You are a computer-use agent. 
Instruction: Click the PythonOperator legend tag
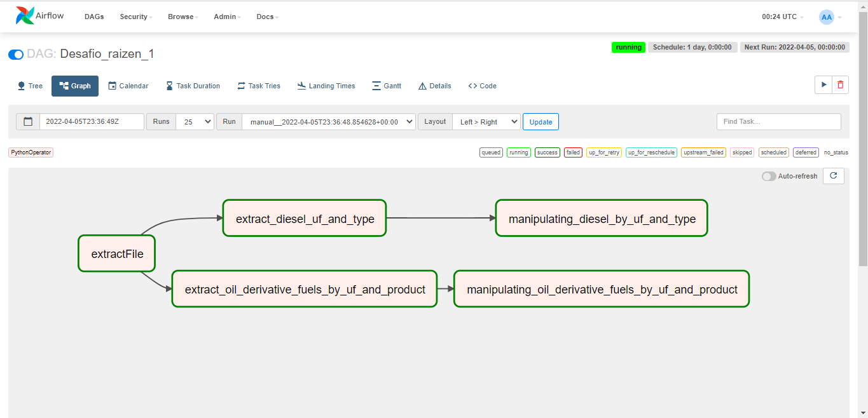point(31,152)
